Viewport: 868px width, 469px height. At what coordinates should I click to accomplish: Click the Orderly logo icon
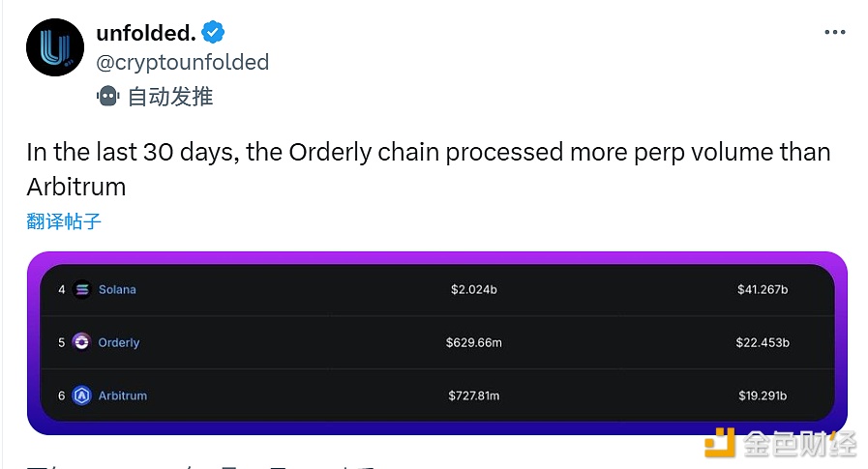pos(81,342)
